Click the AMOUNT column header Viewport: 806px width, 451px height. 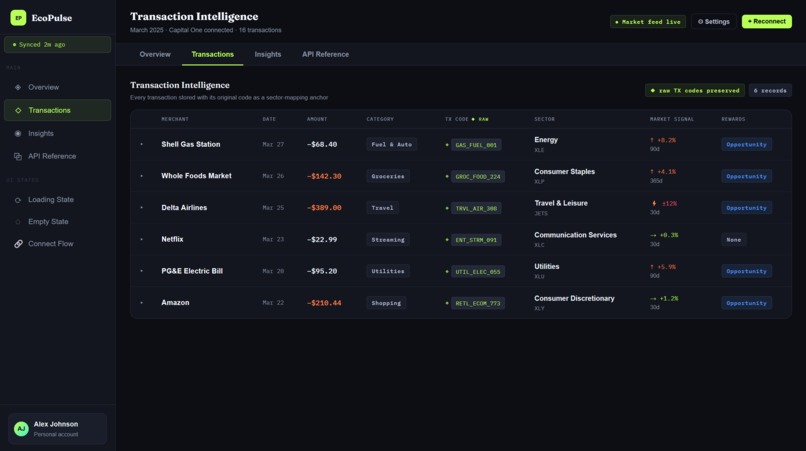[317, 119]
